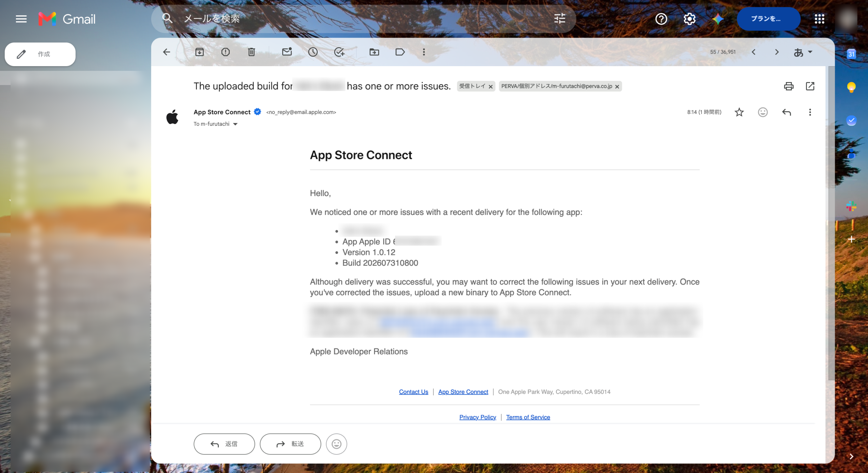
Task: Open search filter options icon
Action: [x=559, y=18]
